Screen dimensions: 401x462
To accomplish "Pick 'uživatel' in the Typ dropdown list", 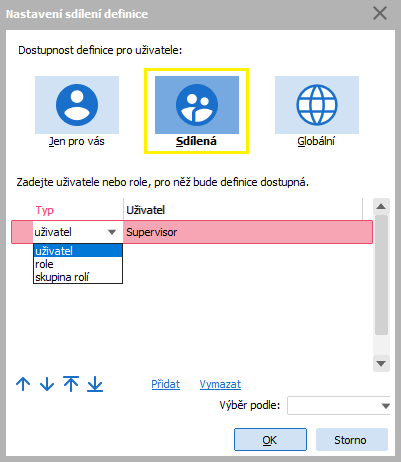I will coord(78,251).
